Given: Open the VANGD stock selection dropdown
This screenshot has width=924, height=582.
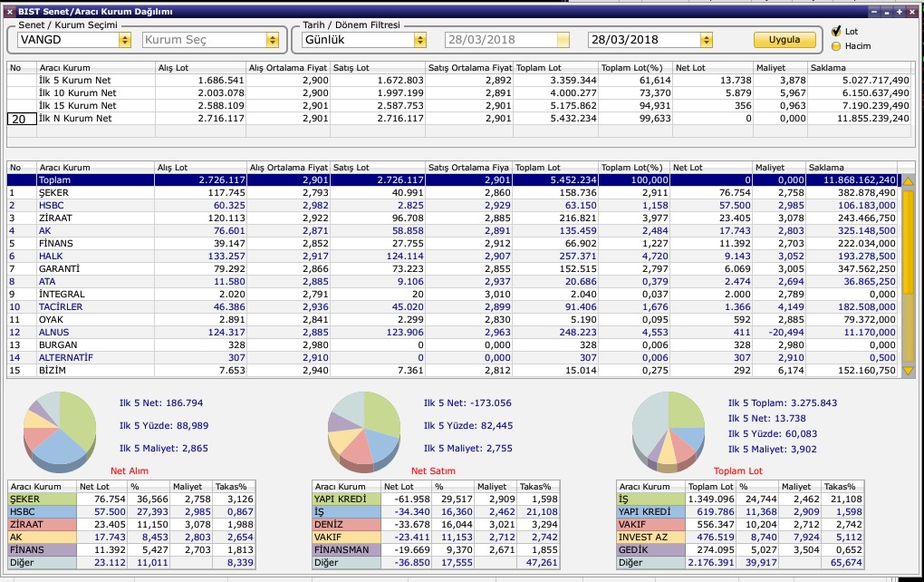Looking at the screenshot, I should coord(124,40).
